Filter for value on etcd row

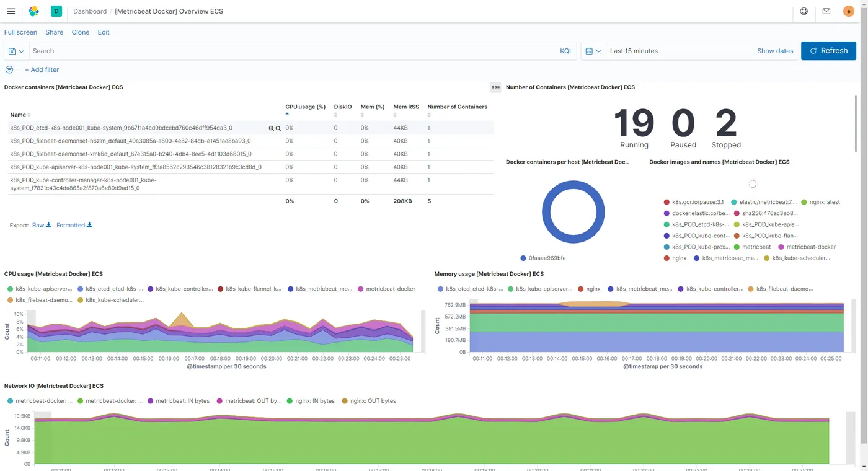(x=271, y=128)
